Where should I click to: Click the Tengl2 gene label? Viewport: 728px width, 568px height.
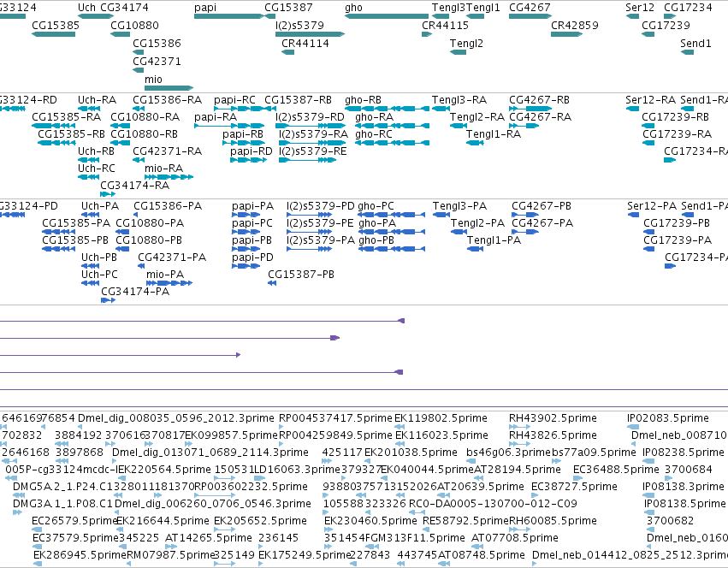466,43
